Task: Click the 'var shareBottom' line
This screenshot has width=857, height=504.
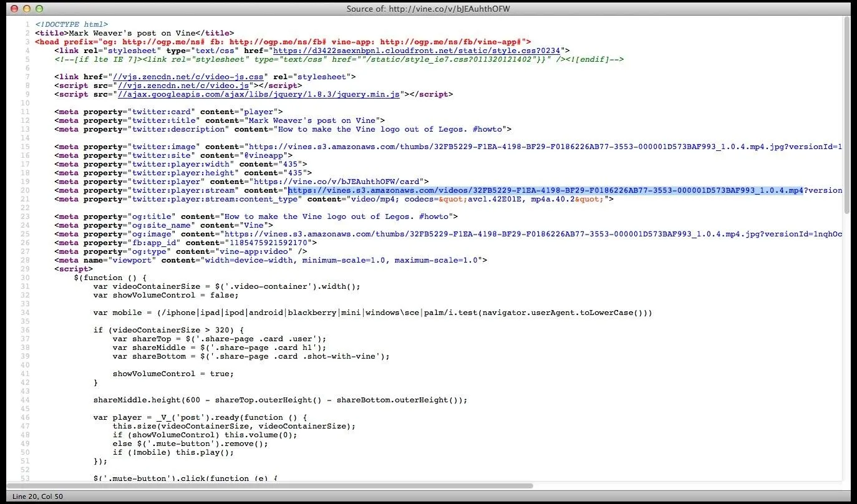Action: pyautogui.click(x=251, y=356)
